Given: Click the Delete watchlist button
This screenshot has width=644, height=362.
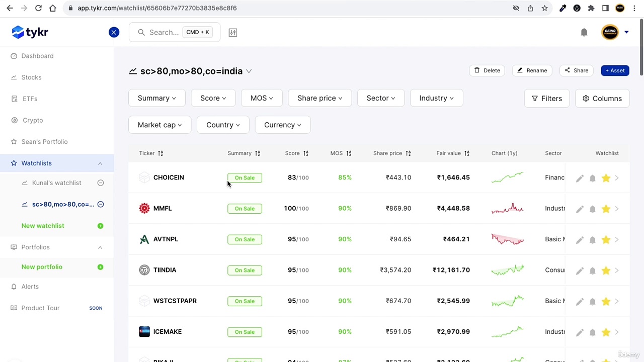Looking at the screenshot, I should coord(487,70).
